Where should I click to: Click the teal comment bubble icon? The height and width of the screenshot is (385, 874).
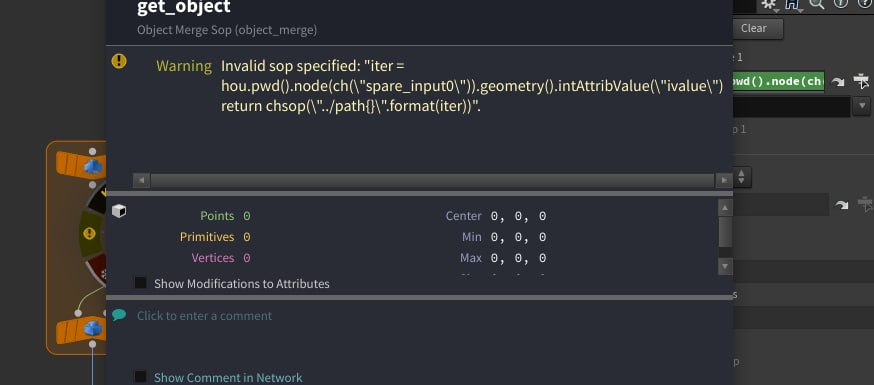pos(119,315)
